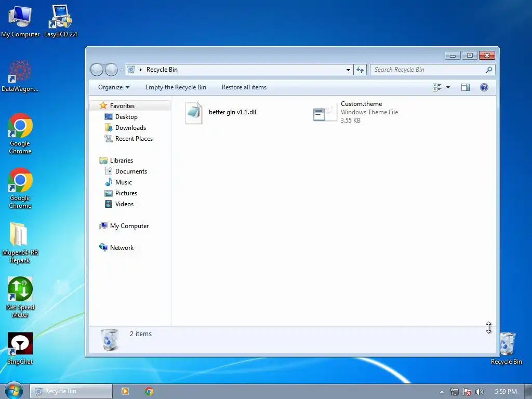Open Downloads in Favorites
532x399 pixels.
(x=130, y=128)
